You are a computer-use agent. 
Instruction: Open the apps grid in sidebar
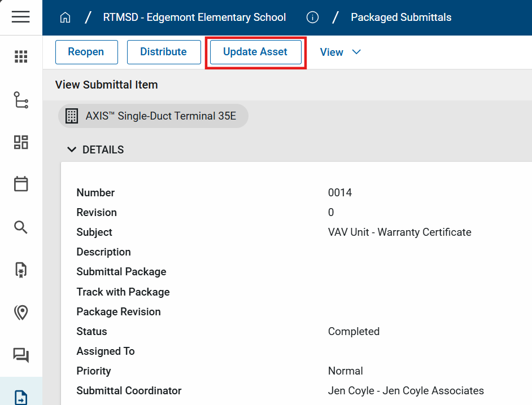pyautogui.click(x=21, y=56)
